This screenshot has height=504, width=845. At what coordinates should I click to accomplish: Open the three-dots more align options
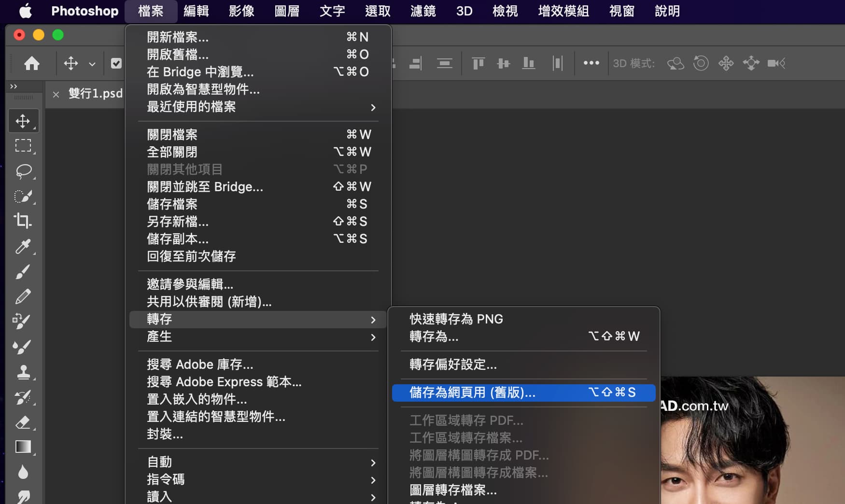point(591,63)
